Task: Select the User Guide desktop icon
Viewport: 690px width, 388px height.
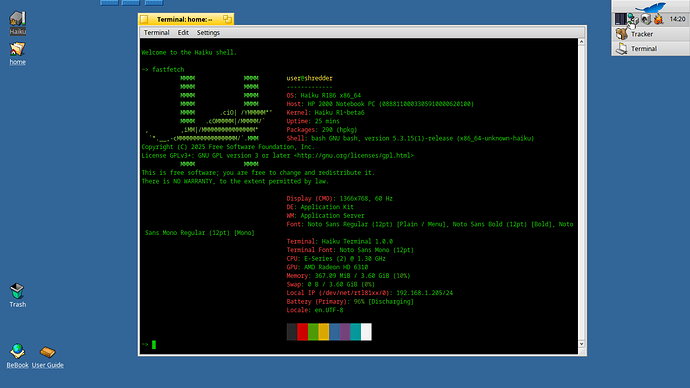Action: click(x=48, y=356)
